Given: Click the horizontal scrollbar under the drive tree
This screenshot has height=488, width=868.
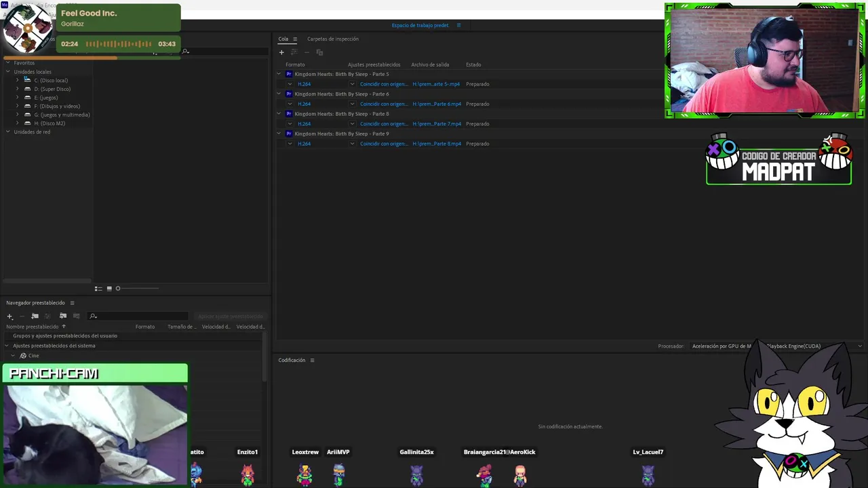Looking at the screenshot, I should 46,281.
